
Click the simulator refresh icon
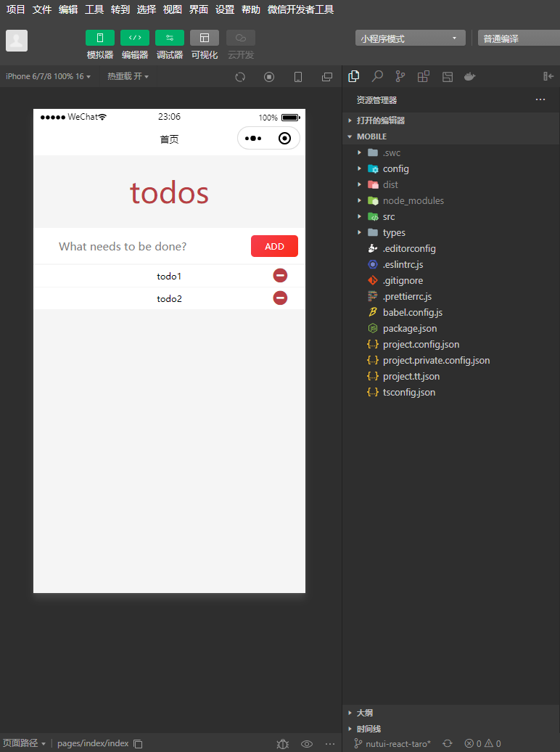pos(240,77)
